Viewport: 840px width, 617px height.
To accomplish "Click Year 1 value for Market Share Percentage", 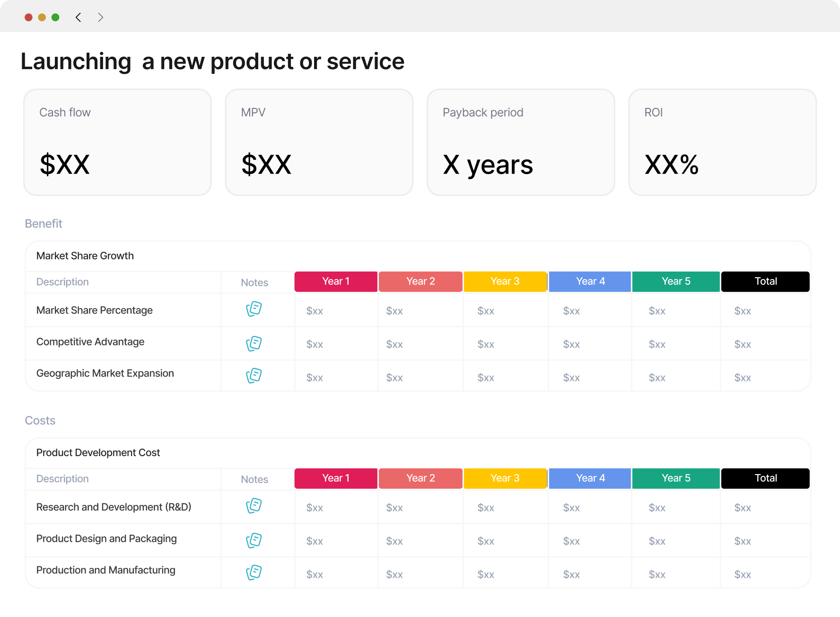I will (315, 311).
